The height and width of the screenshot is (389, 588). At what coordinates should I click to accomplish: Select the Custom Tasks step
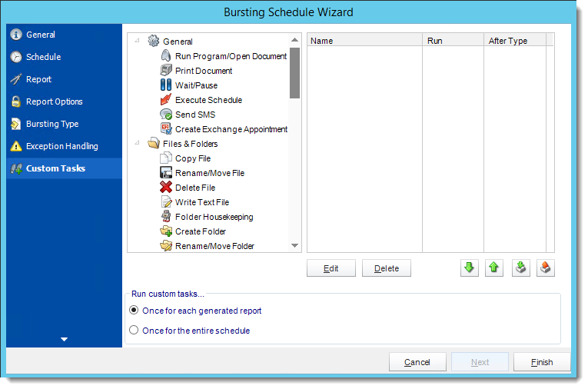pos(64,168)
